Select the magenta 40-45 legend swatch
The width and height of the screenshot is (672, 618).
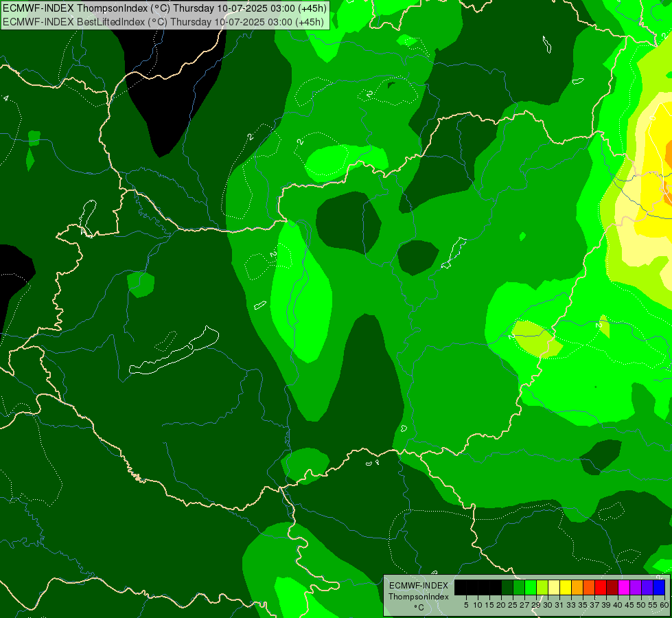pos(623,587)
